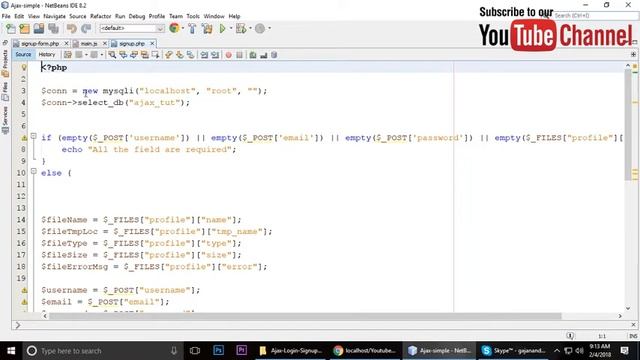Click the Clean and Build Project icon

click(x=207, y=29)
